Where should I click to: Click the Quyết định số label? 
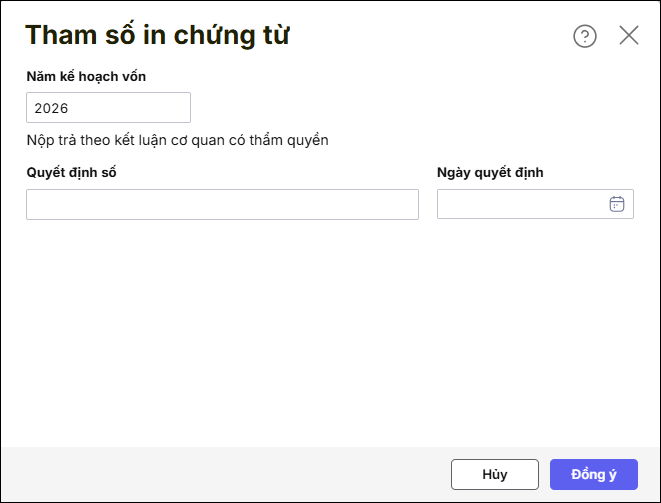point(72,172)
